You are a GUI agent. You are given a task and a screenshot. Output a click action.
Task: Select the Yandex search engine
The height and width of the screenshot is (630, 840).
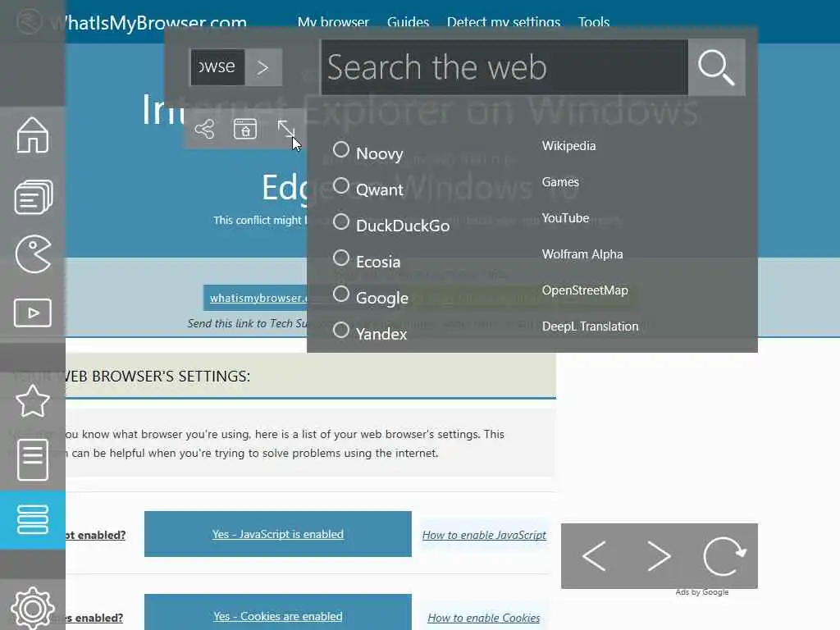coord(370,332)
